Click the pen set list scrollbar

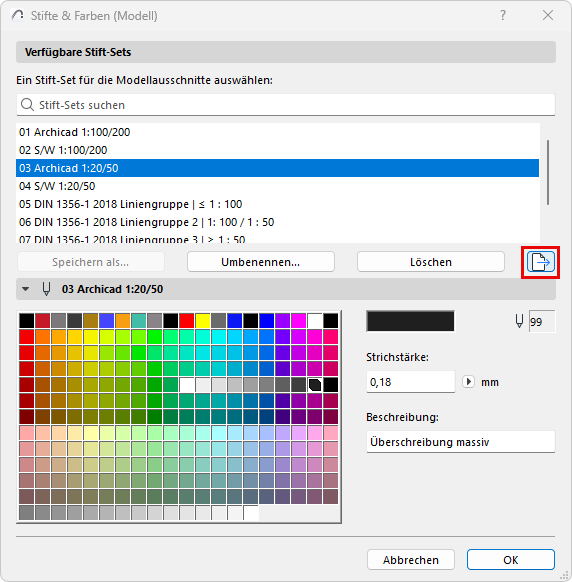[x=548, y=173]
